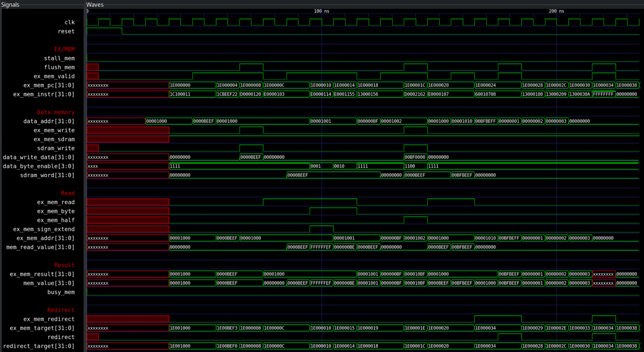Select the data_write_data[31:0] signal
This screenshot has width=644, height=352.
(39, 157)
